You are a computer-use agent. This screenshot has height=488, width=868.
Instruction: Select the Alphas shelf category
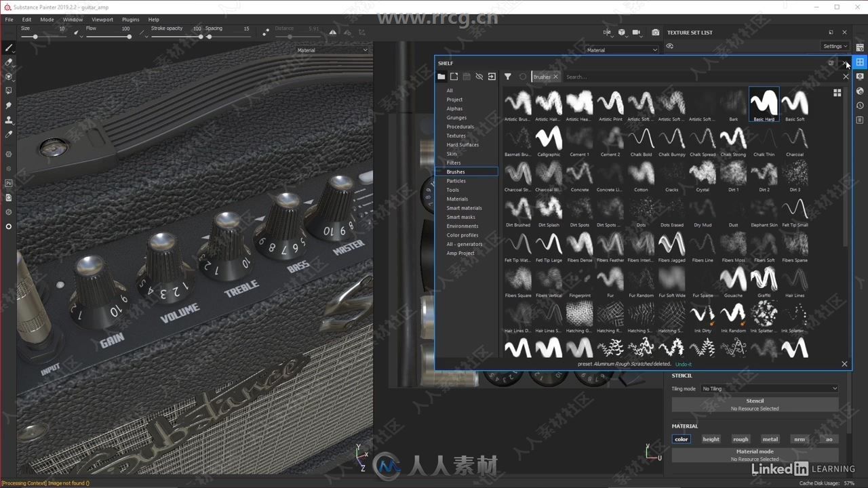(454, 108)
